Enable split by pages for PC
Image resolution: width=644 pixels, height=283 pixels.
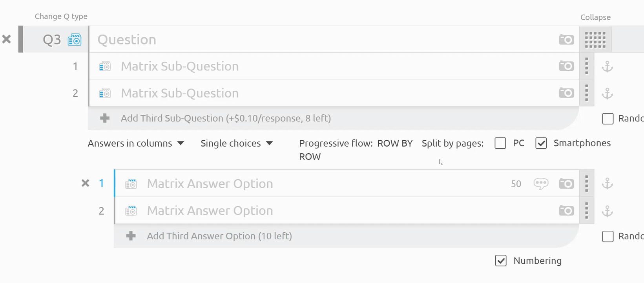point(500,143)
